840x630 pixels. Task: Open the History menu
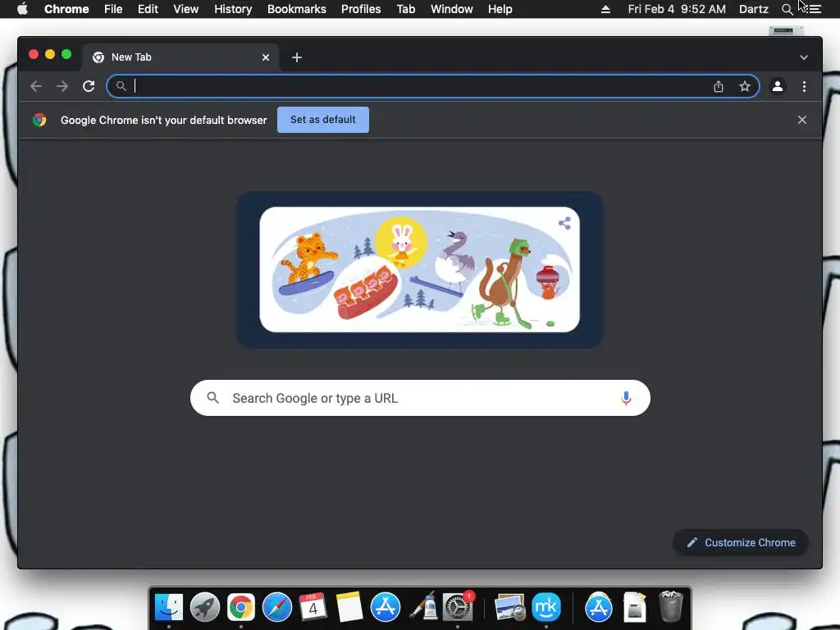233,9
